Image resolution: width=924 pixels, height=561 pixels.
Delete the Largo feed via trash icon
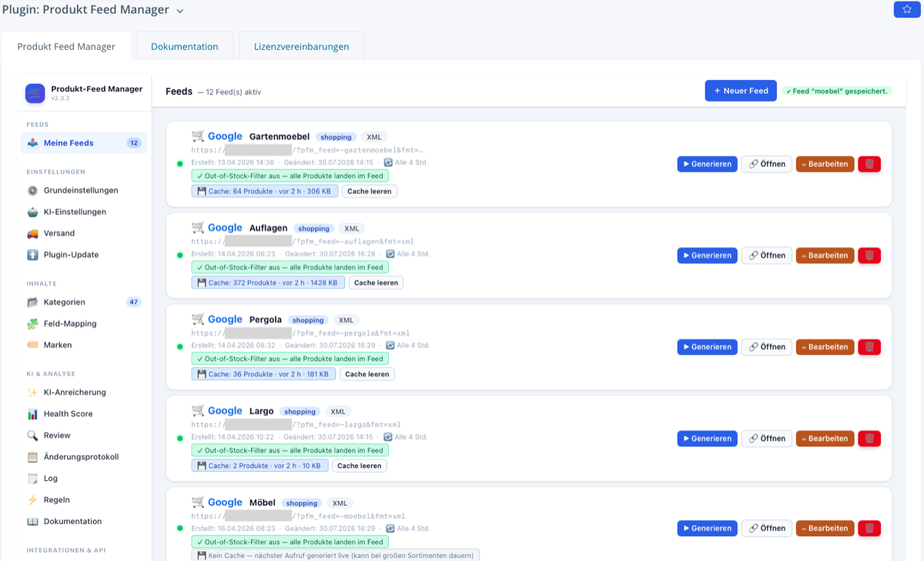pyautogui.click(x=869, y=439)
